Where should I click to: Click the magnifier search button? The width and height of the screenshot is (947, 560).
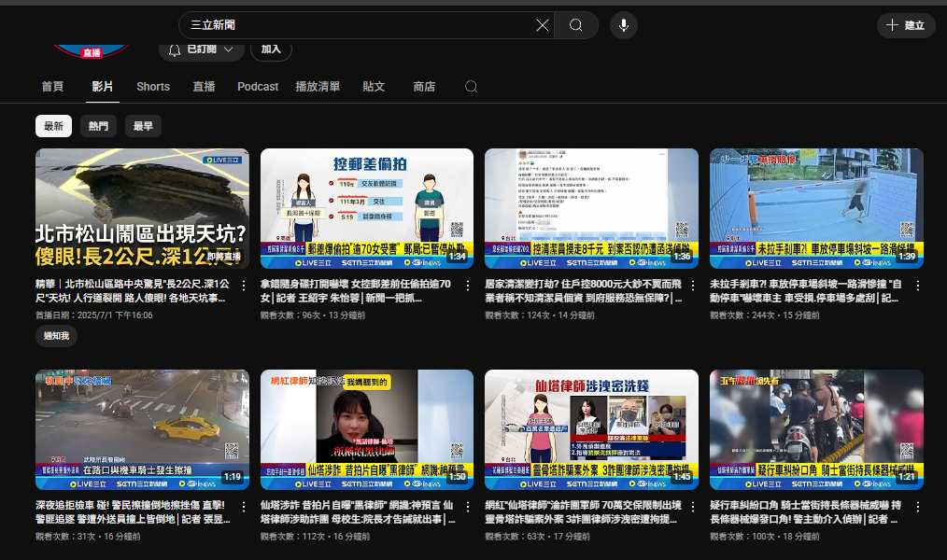[576, 25]
